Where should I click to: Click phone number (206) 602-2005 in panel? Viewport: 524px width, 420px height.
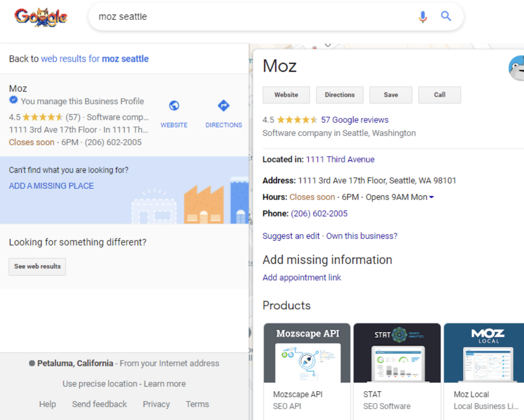[x=319, y=213]
